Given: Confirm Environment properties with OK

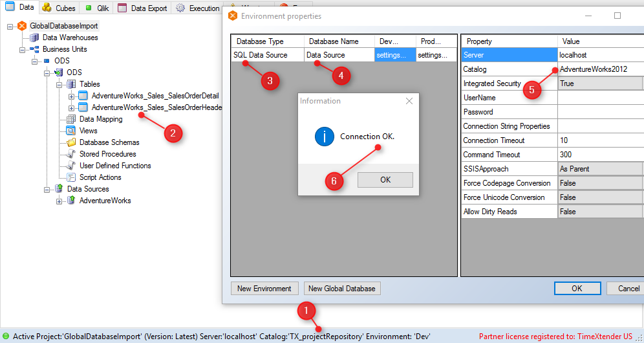Looking at the screenshot, I should point(577,288).
